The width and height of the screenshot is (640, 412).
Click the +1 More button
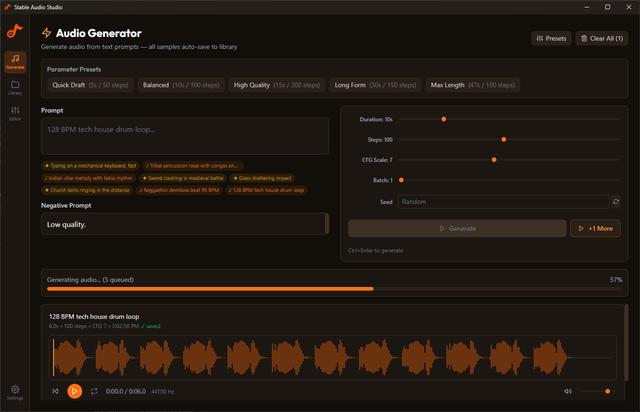595,229
